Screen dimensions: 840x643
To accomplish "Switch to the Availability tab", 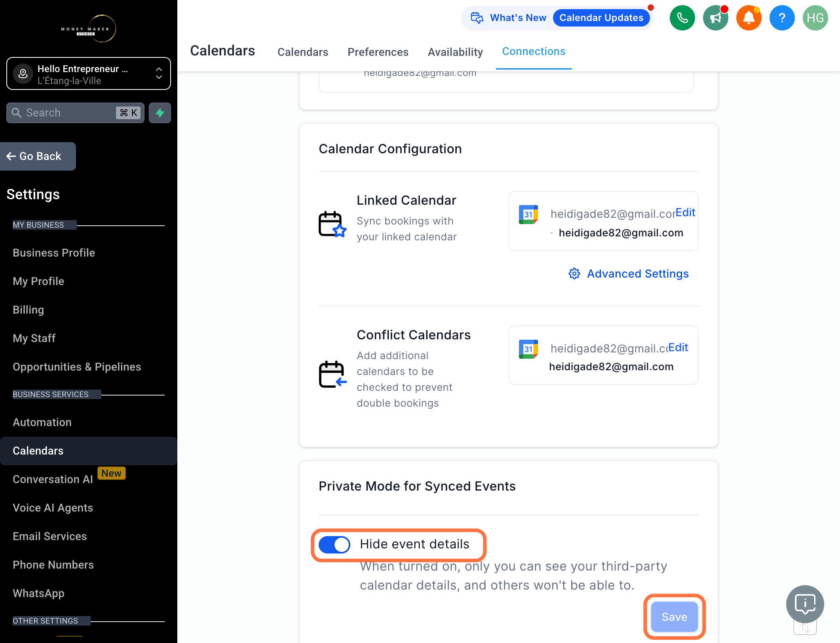I will (x=455, y=52).
